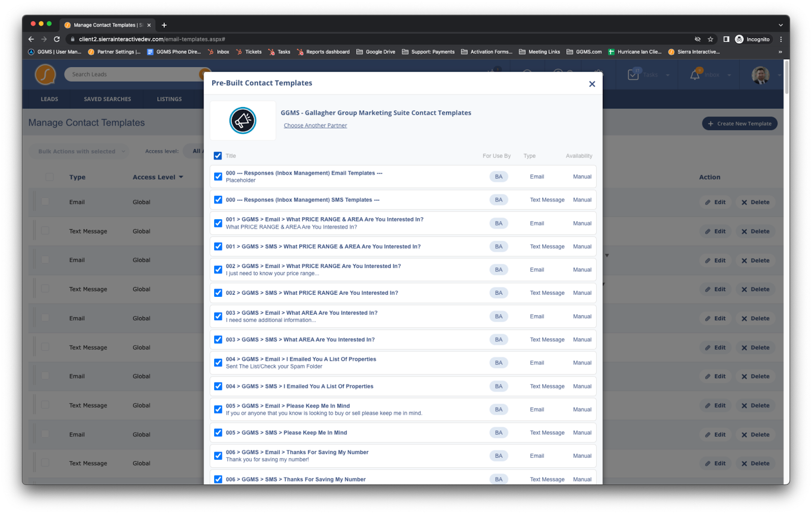Expand the Inbox dropdown arrow
The width and height of the screenshot is (812, 514).
coord(729,75)
